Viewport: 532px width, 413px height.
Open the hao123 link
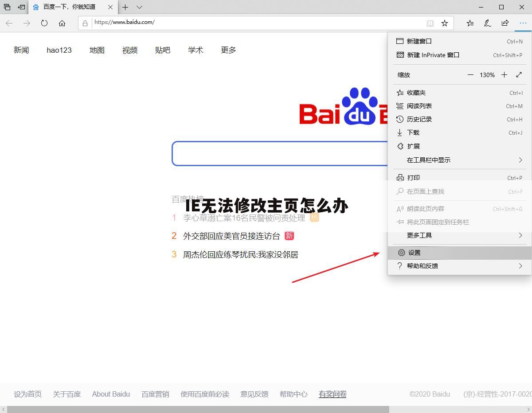coord(59,50)
